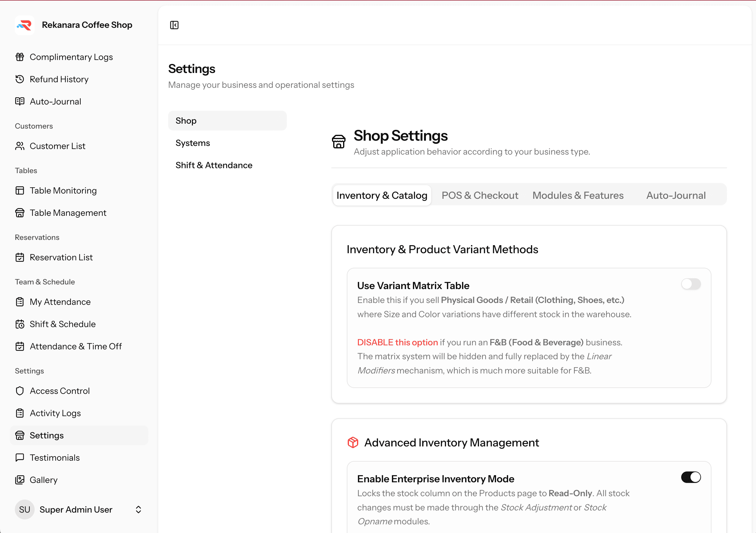Expand the Super Admin User account menu chevron
The height and width of the screenshot is (533, 756).
[x=138, y=510]
